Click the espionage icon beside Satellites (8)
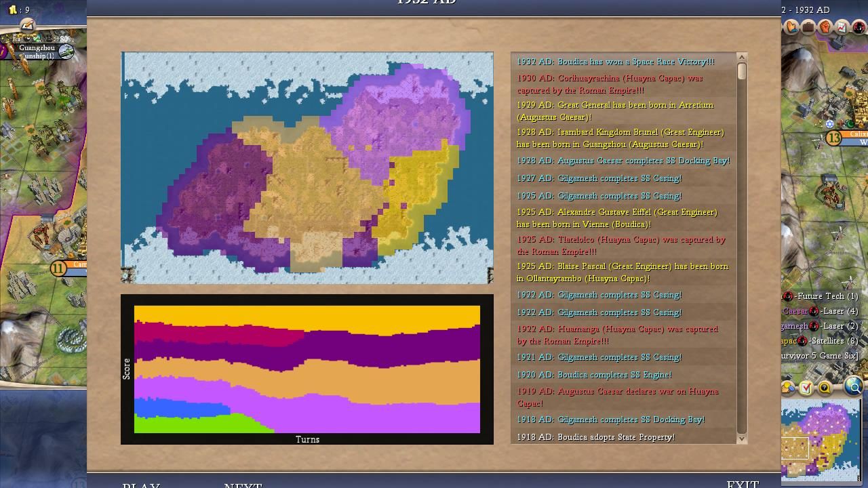This screenshot has width=868, height=488. click(802, 341)
